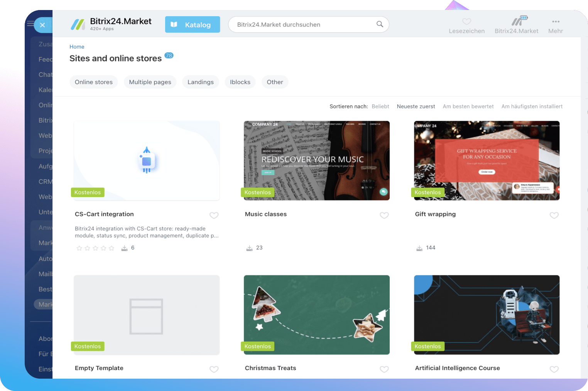Favorite Christmas Treats with heart icon
This screenshot has width=588, height=391.
tap(384, 369)
